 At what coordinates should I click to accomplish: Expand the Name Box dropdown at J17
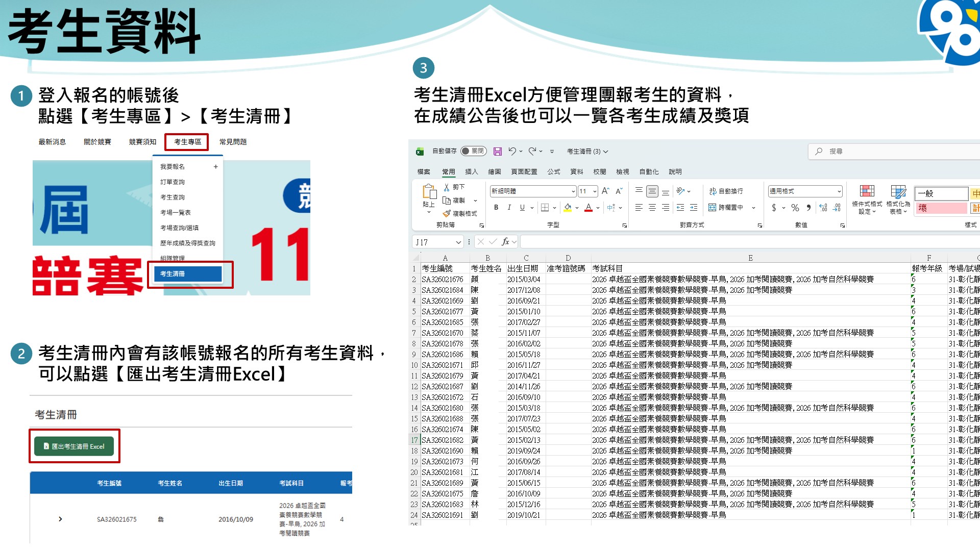click(458, 242)
